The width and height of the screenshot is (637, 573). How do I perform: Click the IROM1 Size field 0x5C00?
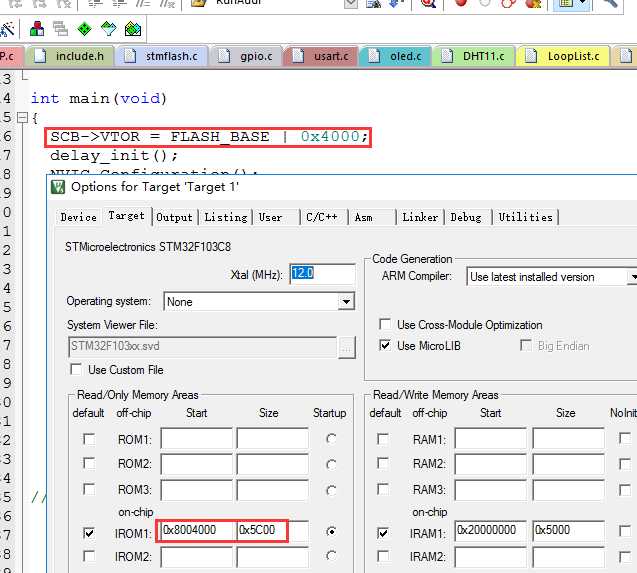273,531
